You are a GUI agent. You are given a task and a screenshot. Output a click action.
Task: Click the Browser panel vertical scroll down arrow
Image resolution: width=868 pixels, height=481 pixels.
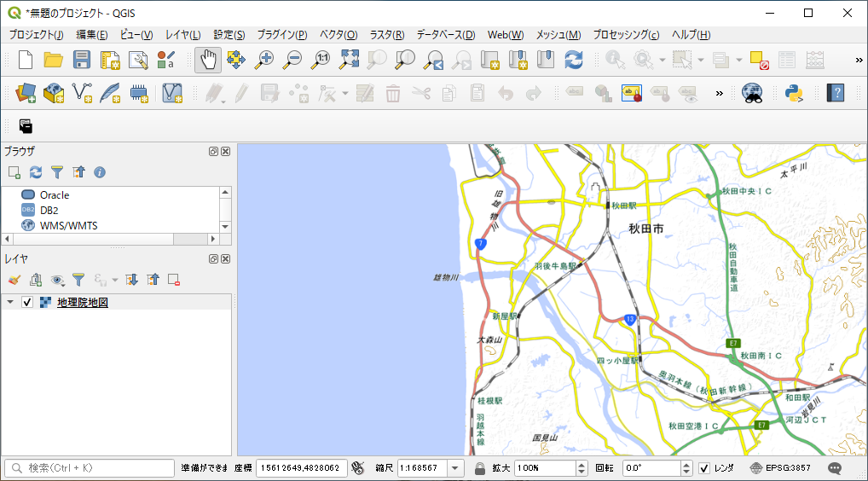pos(225,226)
